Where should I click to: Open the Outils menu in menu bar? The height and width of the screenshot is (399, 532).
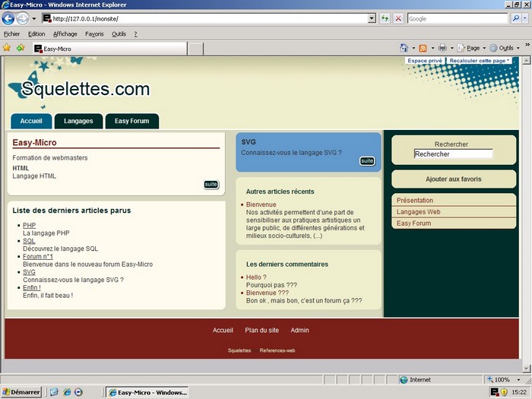pos(119,34)
